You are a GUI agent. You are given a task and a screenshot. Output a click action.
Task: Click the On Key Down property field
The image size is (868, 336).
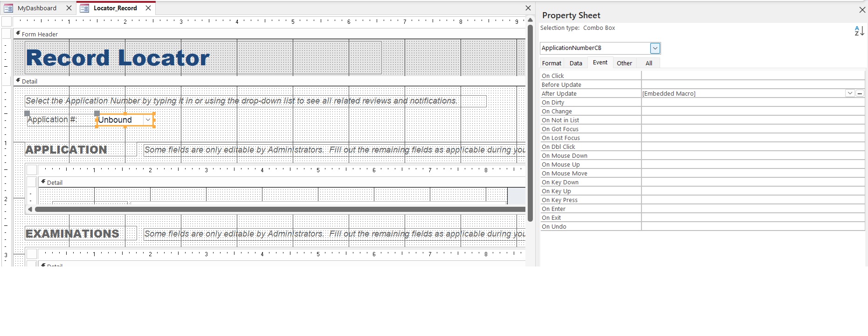(753, 182)
